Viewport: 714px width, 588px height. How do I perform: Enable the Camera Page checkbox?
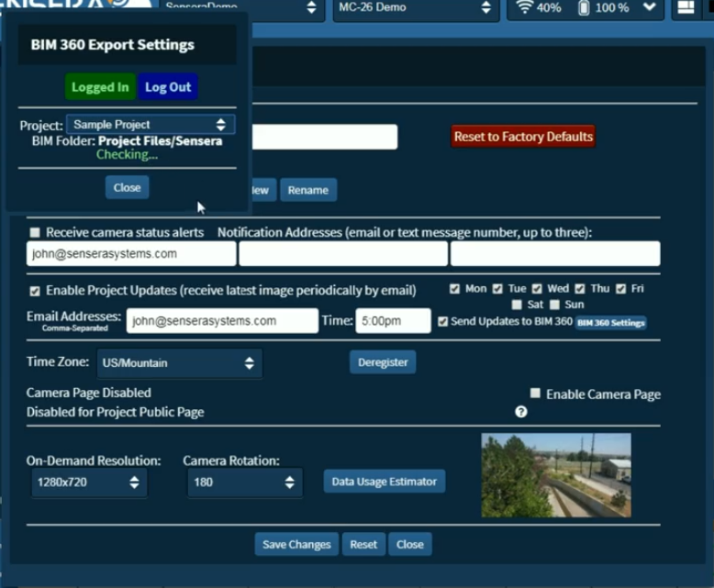click(x=536, y=394)
